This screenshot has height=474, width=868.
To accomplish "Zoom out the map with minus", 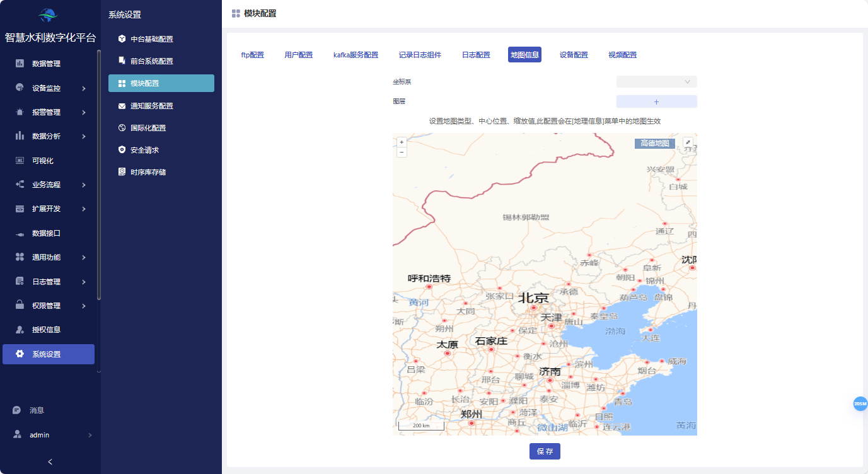I will pos(402,152).
